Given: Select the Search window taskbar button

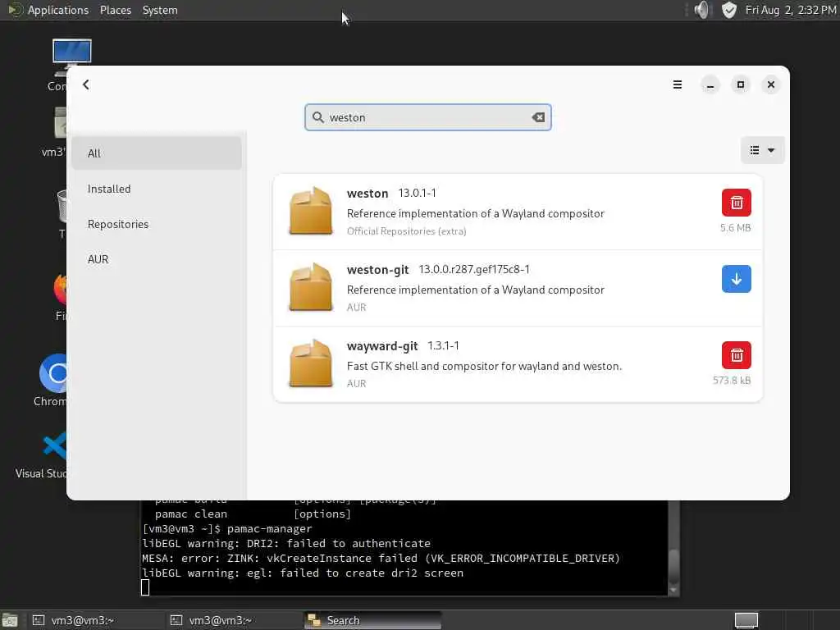Looking at the screenshot, I should [x=373, y=620].
